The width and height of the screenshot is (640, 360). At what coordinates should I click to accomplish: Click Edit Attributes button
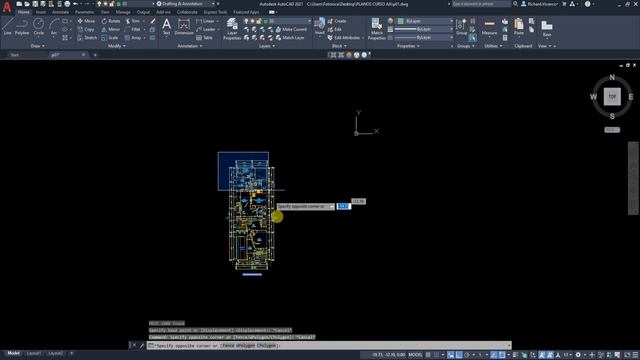(x=343, y=38)
